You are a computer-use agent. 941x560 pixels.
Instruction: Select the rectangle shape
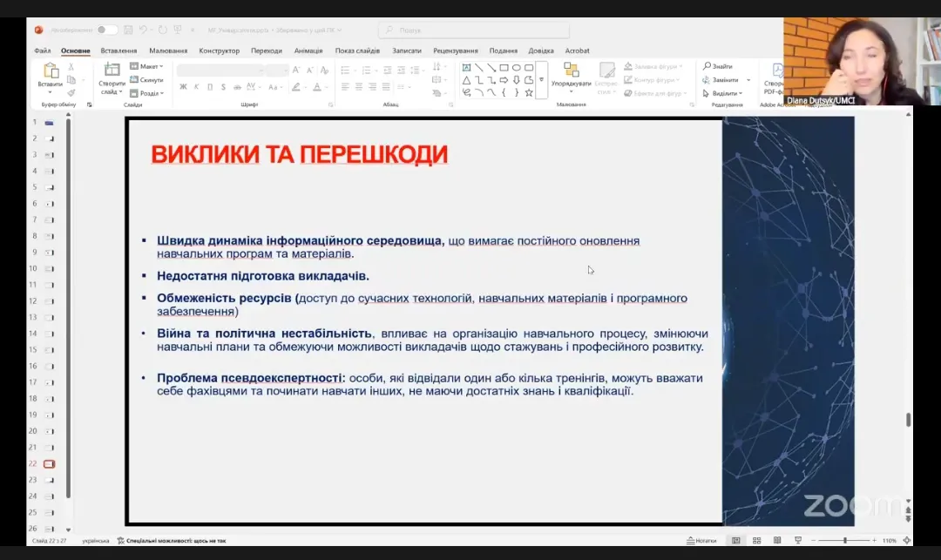coord(504,68)
